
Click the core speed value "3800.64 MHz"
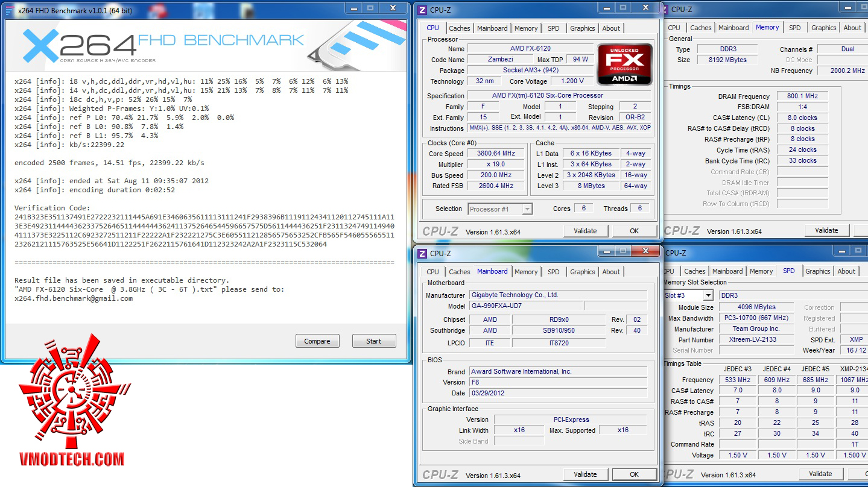click(x=495, y=154)
